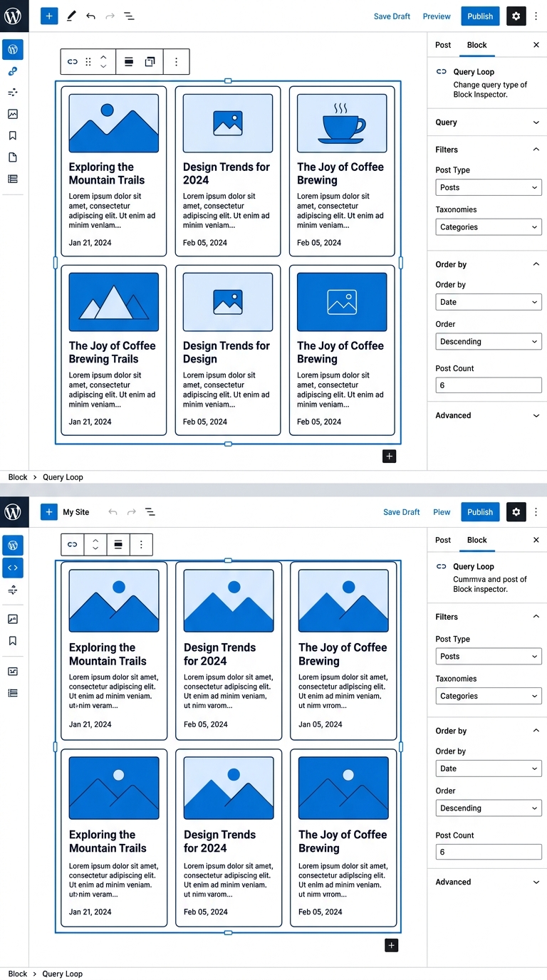Click the block inserter plus in top editor

49,16
